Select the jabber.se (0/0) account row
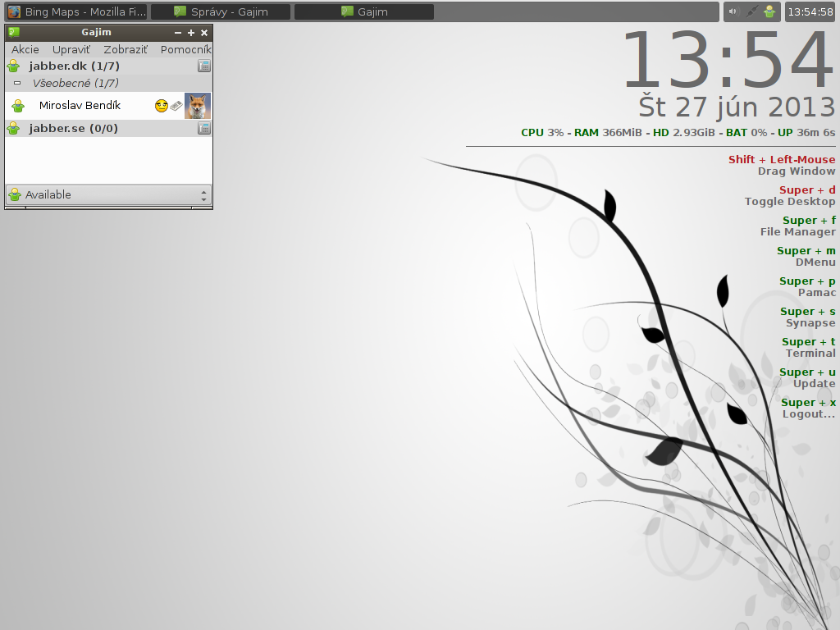The height and width of the screenshot is (630, 840). click(x=109, y=128)
